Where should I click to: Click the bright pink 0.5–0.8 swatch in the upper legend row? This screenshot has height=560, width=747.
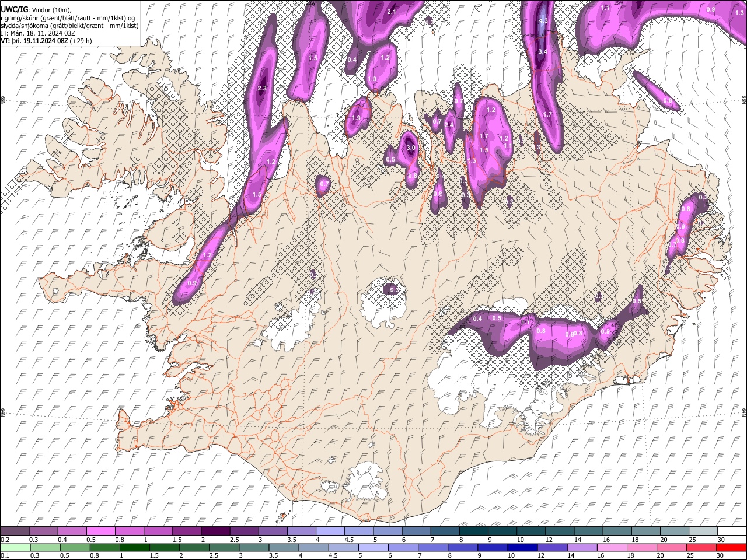point(101,531)
